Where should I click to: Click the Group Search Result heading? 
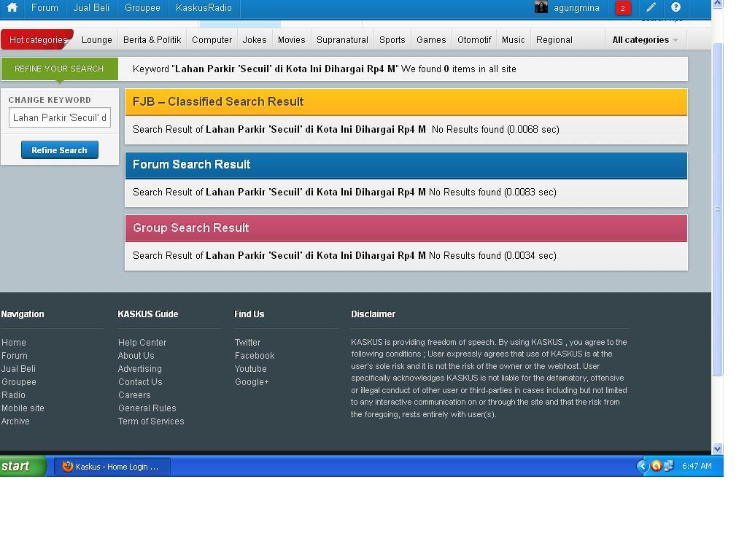pos(190,227)
